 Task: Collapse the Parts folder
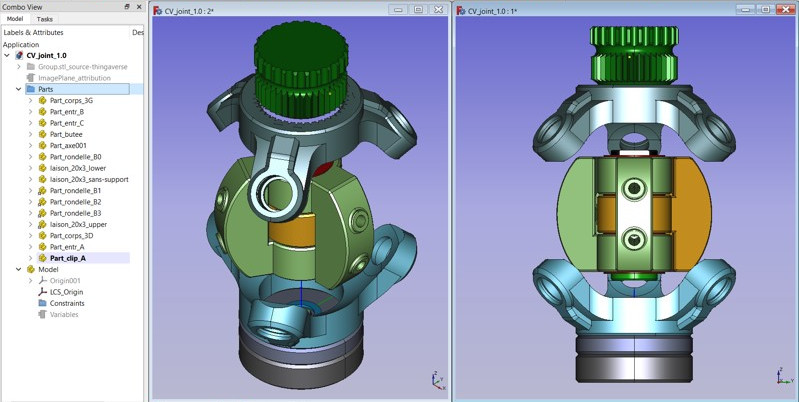click(19, 89)
